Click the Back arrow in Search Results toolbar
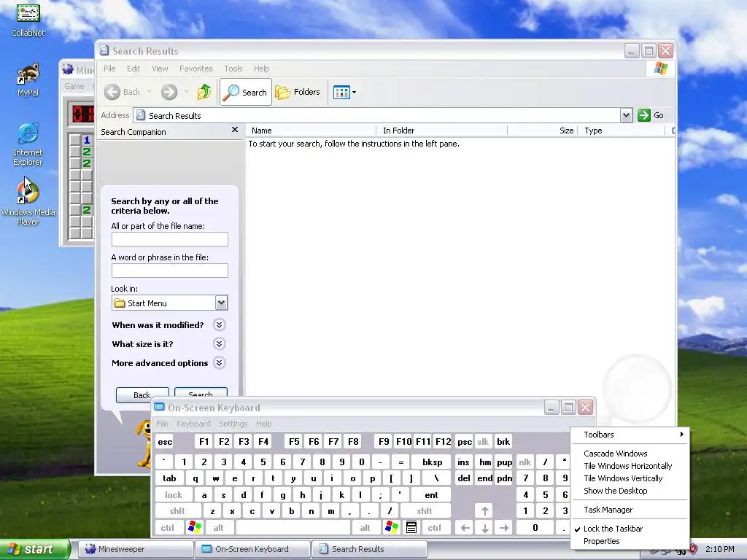Viewport: 747px width, 560px height. 112,92
